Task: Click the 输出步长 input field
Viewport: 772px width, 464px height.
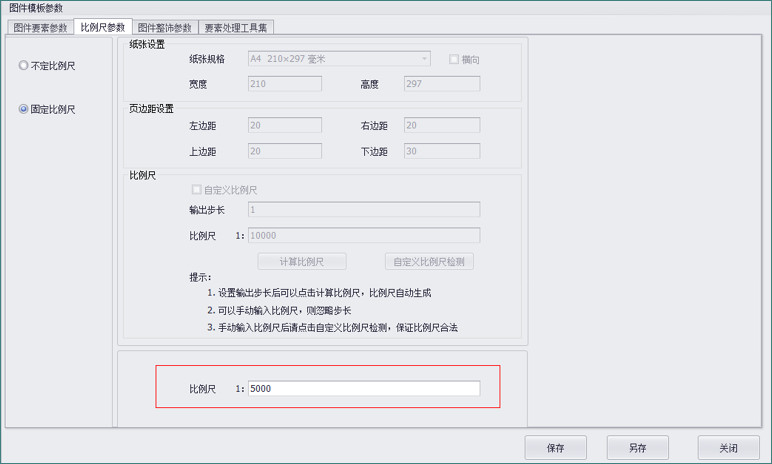Action: point(363,210)
